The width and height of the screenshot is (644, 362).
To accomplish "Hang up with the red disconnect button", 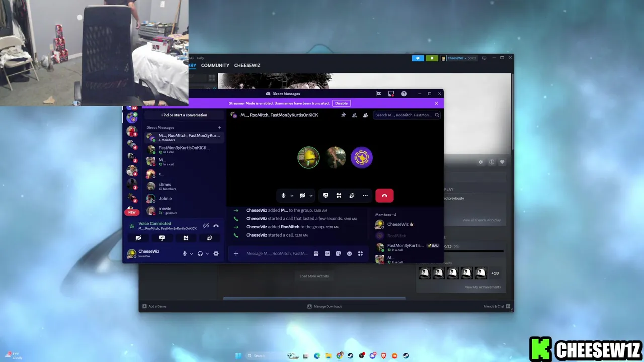I will tap(384, 196).
